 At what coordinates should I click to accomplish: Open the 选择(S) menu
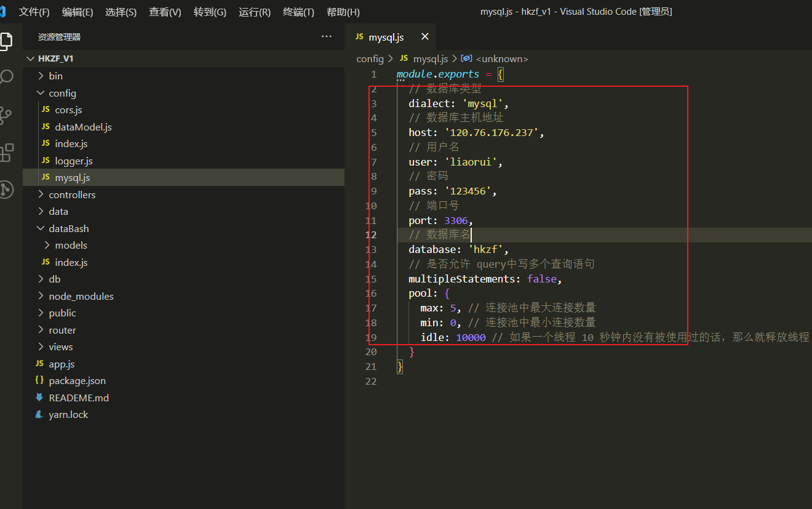(121, 12)
